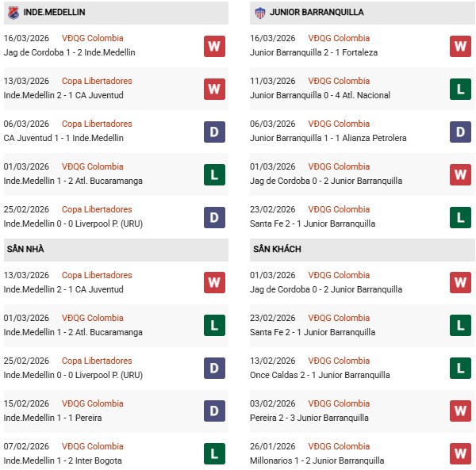476x470 pixels.
Task: Click the Santa Fe 2 - 1 Junior Barranquilla result under SÂN KHÁCH
Action: point(311,332)
